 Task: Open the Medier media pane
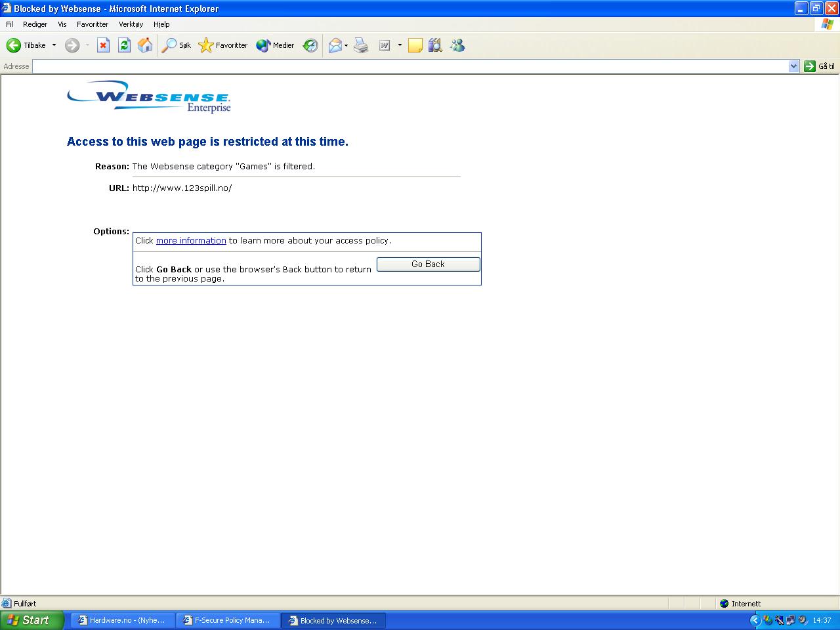pyautogui.click(x=276, y=45)
